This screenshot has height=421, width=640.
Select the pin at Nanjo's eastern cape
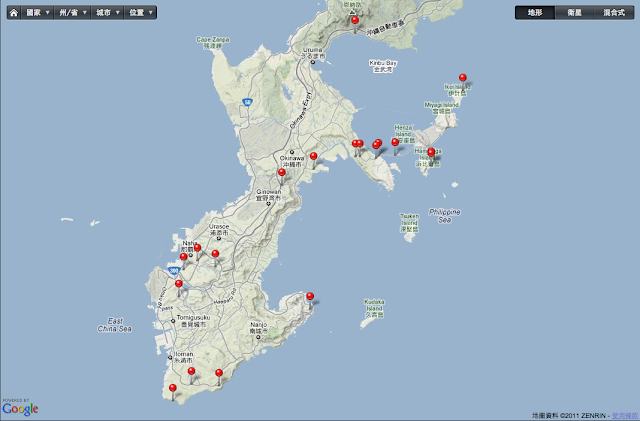310,296
